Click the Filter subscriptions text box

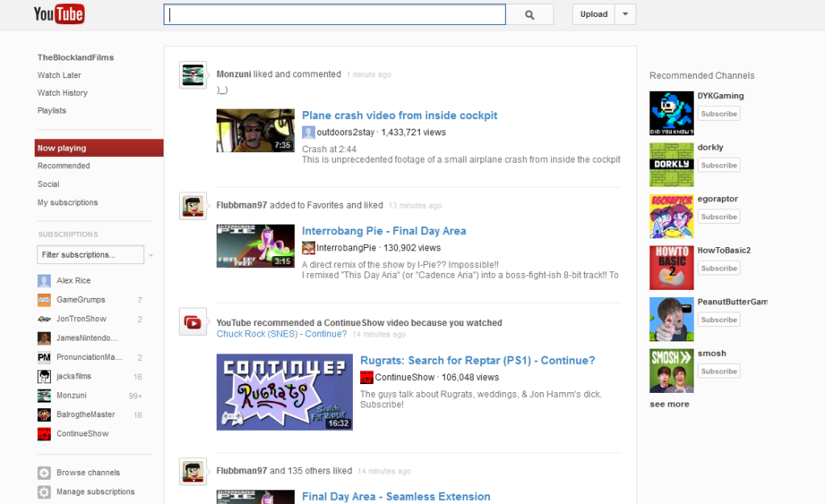[x=90, y=255]
